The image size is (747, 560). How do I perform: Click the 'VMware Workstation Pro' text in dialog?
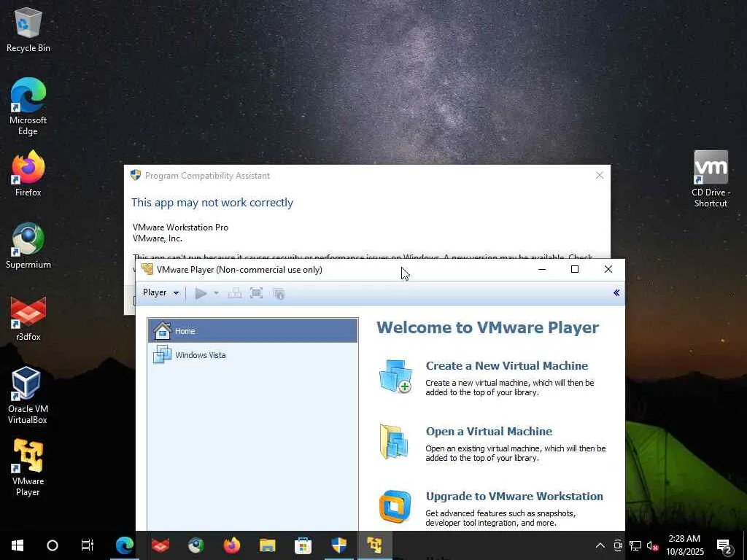coord(180,227)
